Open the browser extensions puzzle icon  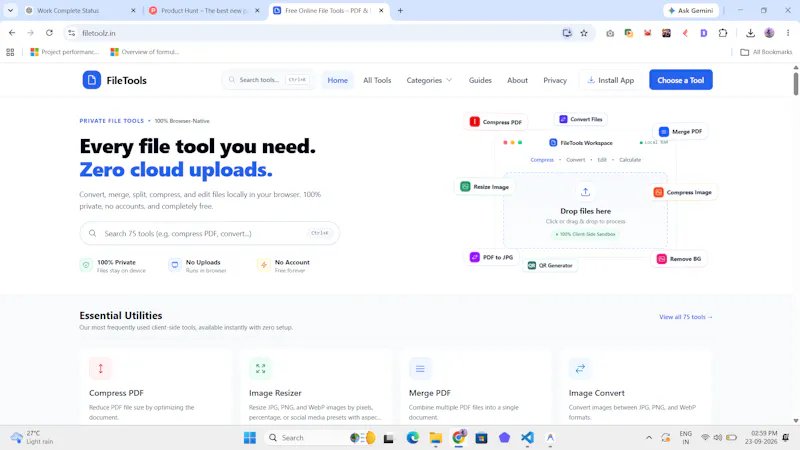722,33
